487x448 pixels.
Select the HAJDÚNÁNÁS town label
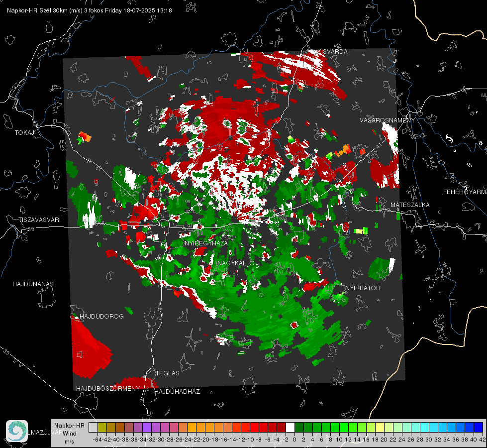click(x=33, y=284)
